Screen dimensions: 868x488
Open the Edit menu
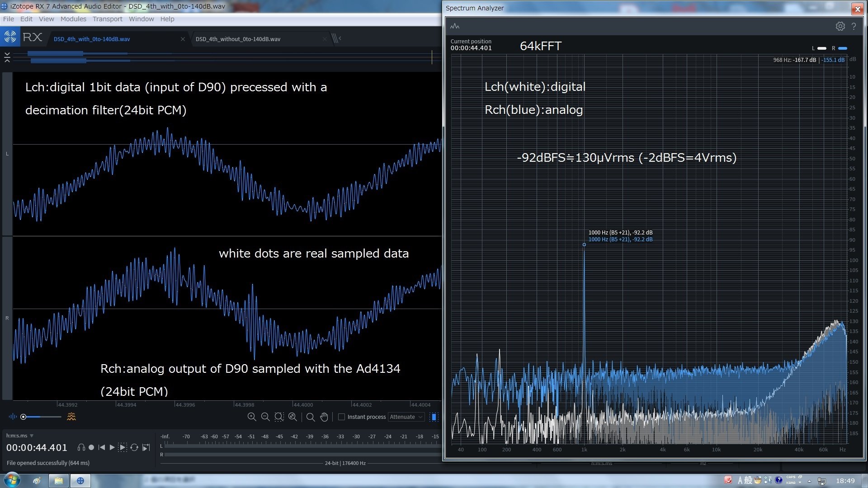tap(26, 19)
